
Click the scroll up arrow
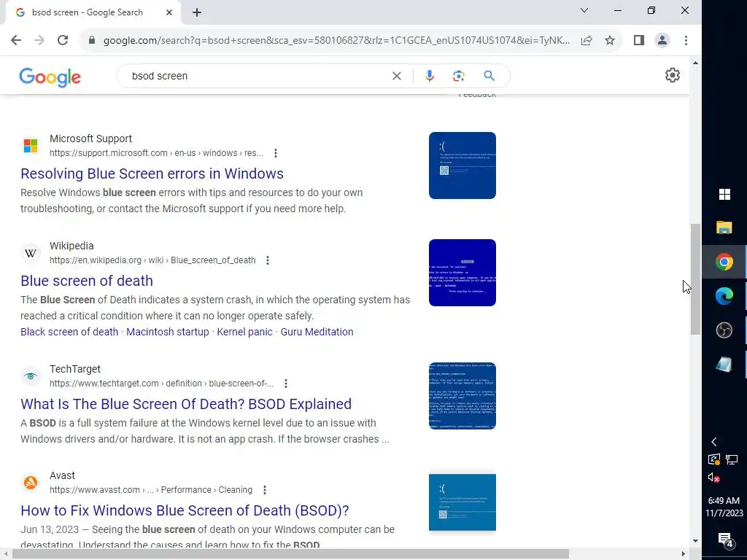pos(695,63)
